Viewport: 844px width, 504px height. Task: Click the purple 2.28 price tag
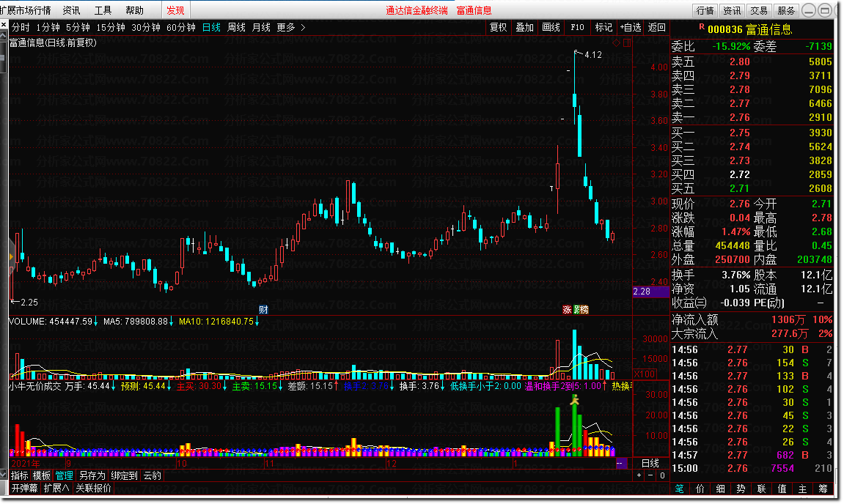[650, 291]
